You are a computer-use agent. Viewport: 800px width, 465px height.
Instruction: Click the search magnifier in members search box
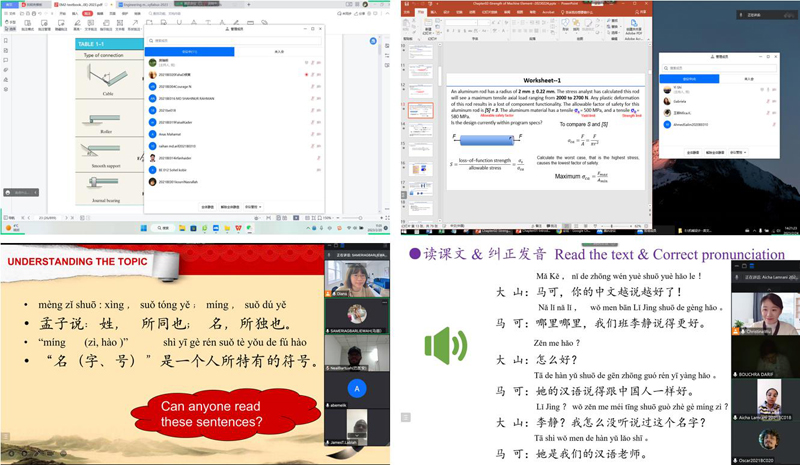[x=153, y=40]
